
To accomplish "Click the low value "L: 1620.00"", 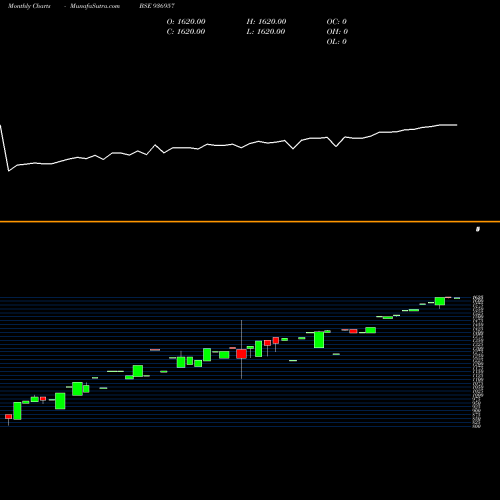I will [x=266, y=32].
